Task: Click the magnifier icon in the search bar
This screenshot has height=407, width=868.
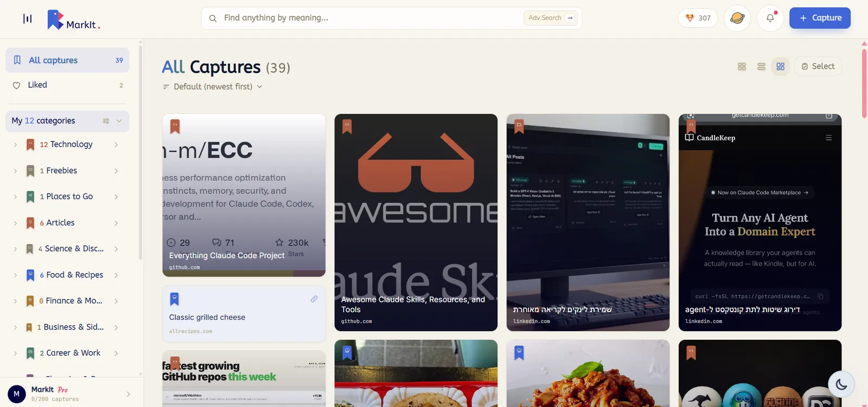Action: (213, 18)
